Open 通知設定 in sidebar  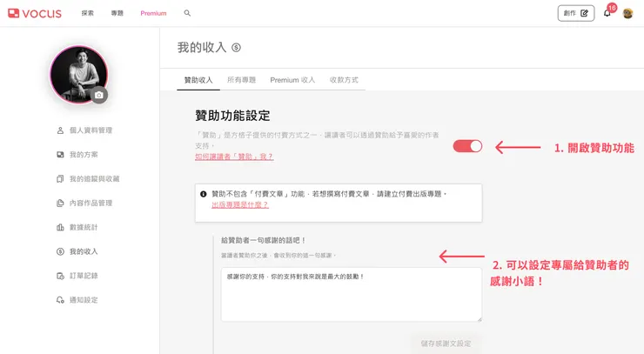pos(84,300)
